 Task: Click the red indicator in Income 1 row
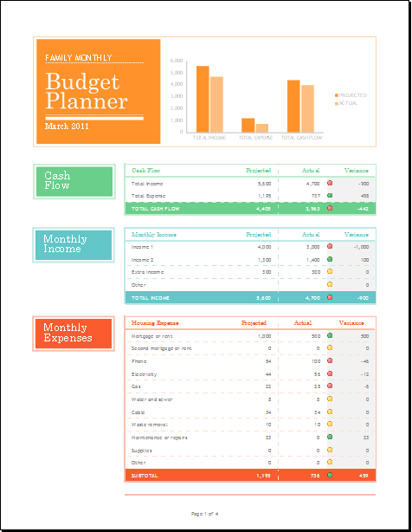330,246
